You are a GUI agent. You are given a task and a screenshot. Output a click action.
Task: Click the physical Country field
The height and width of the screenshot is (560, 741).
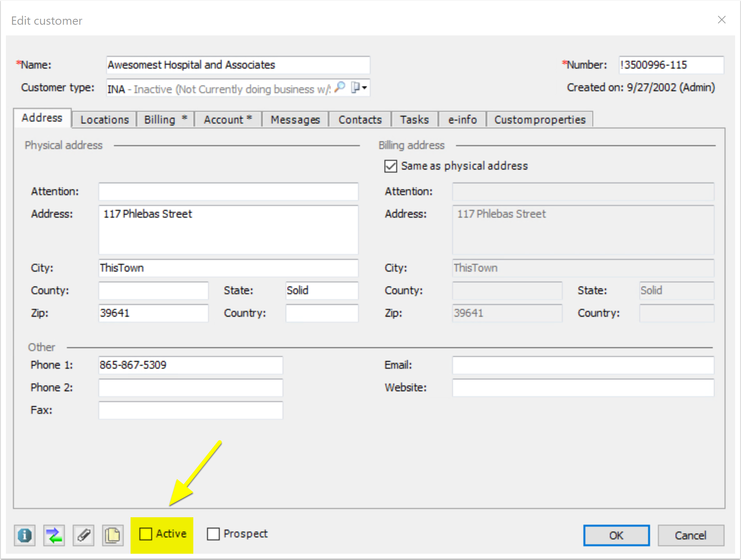(322, 313)
